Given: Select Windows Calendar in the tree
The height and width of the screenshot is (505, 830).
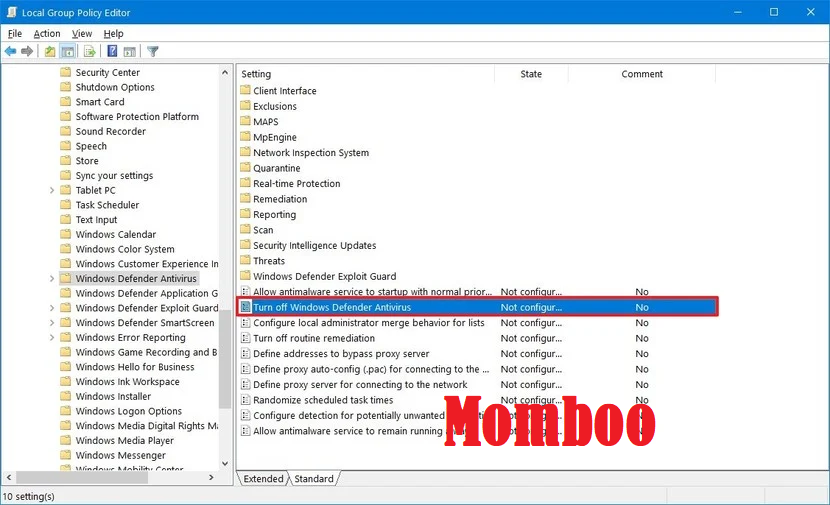Looking at the screenshot, I should (x=115, y=235).
